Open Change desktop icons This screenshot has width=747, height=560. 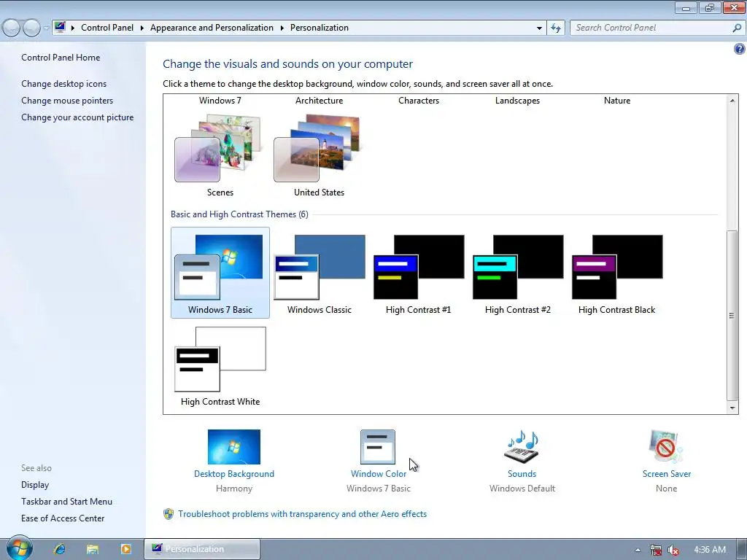(64, 84)
